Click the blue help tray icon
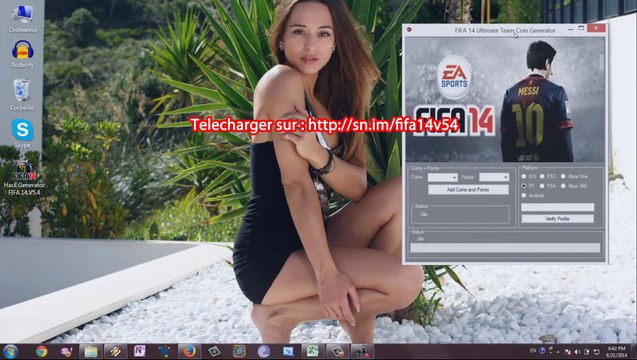This screenshot has width=637, height=360. click(542, 351)
